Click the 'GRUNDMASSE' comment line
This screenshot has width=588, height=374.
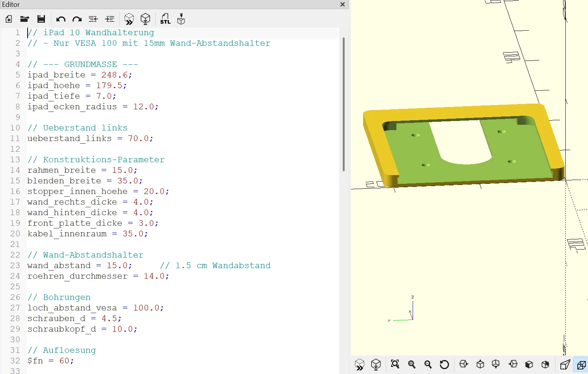(x=83, y=64)
